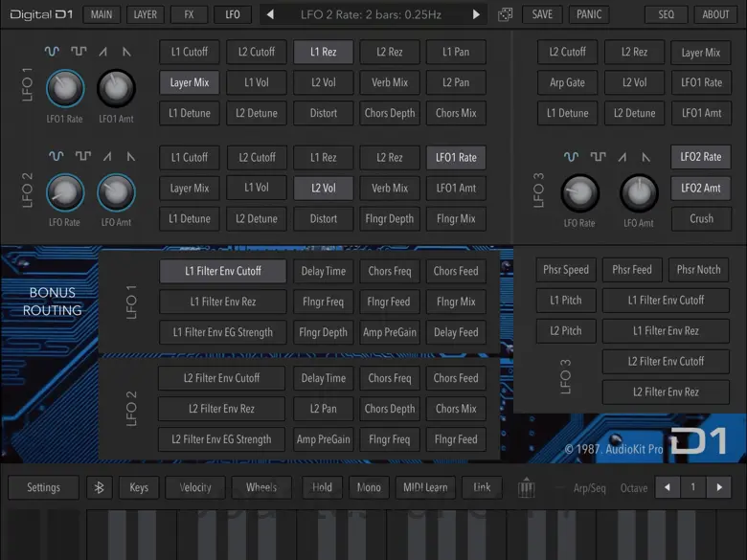This screenshot has height=560, width=747.
Task: Toggle LFO 1 Layer Mix routing
Action: pyautogui.click(x=190, y=82)
